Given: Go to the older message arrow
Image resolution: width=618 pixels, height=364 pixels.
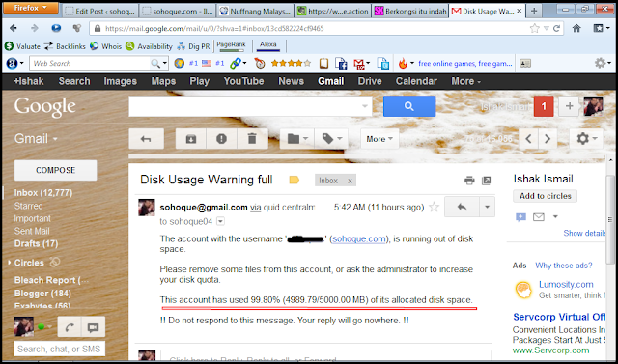Looking at the screenshot, I should tap(548, 139).
